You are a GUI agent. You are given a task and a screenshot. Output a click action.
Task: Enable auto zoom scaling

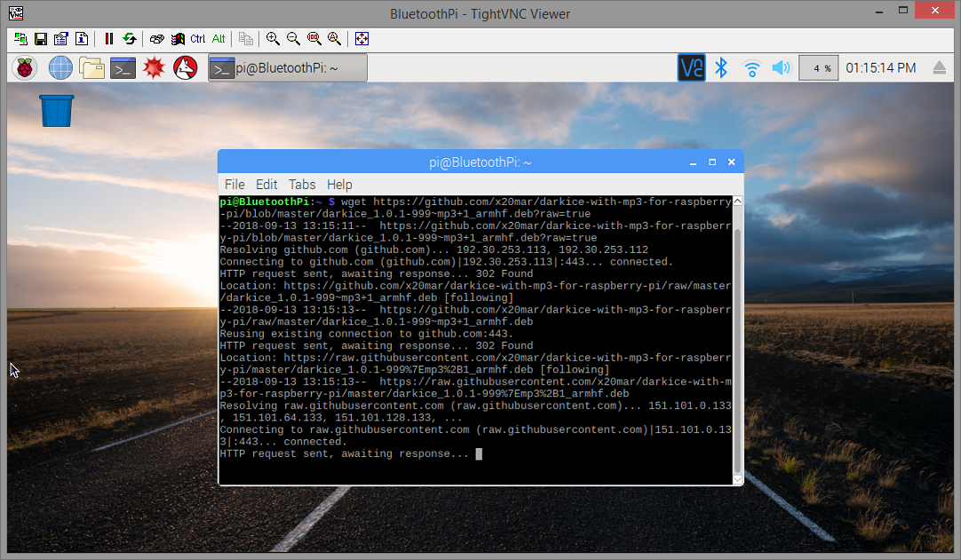334,38
